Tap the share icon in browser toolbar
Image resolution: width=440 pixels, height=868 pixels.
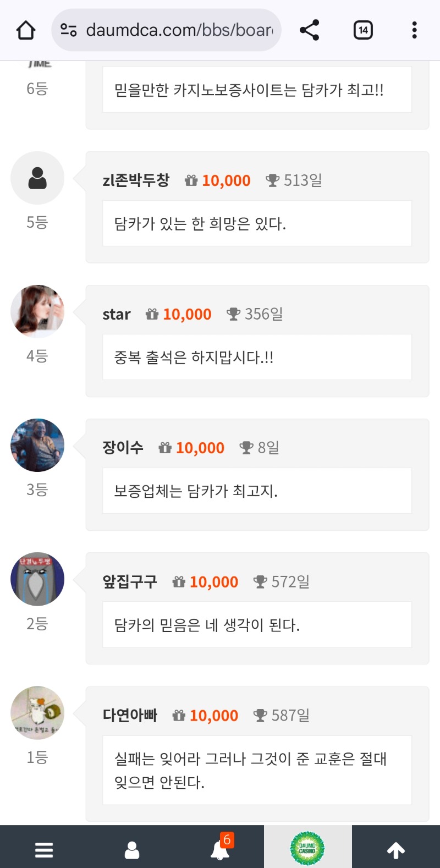pos(310,30)
